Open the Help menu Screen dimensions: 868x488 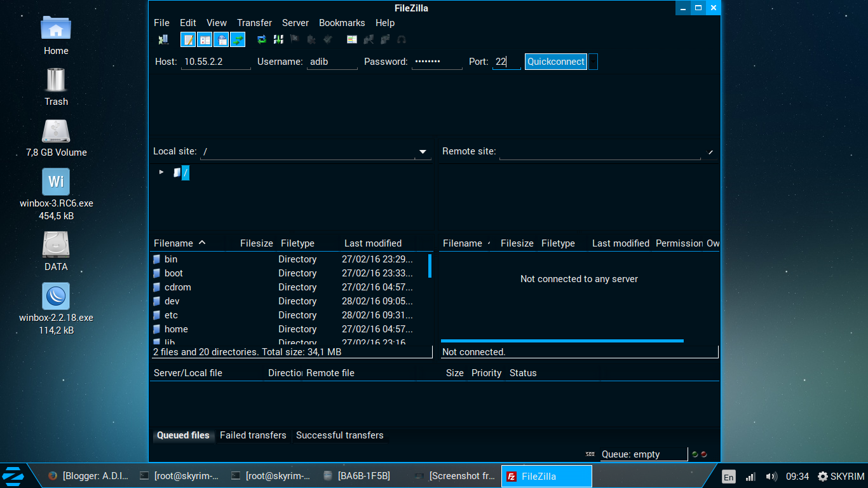(385, 23)
